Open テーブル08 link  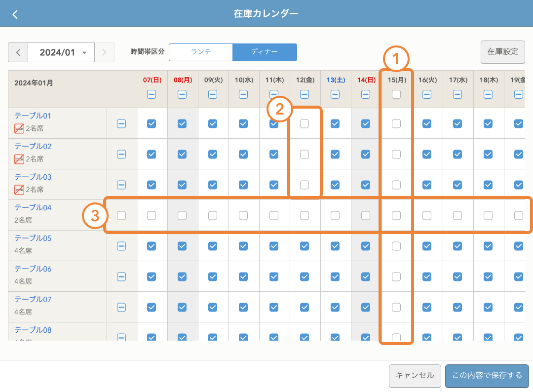(x=33, y=330)
